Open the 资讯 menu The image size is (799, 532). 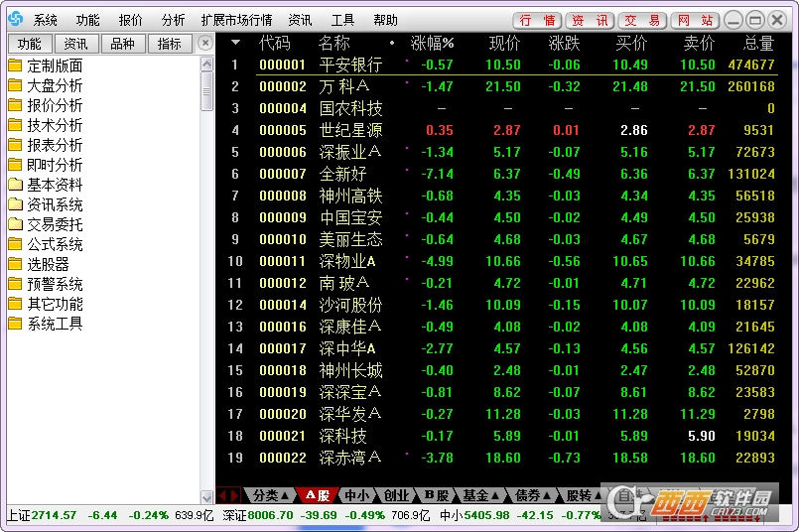(300, 21)
